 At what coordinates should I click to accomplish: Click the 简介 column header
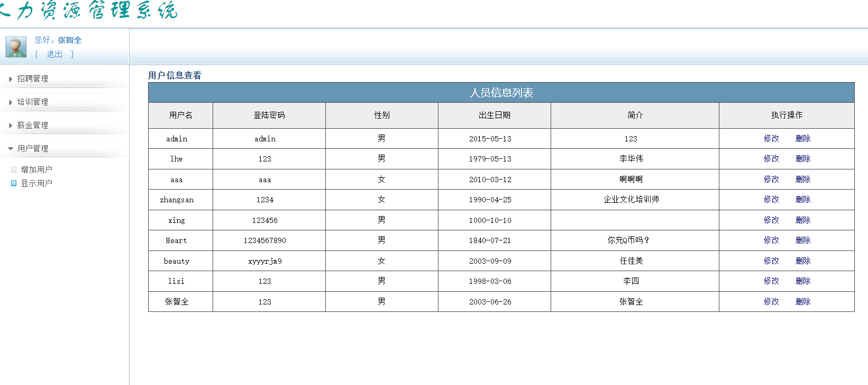pyautogui.click(x=635, y=115)
